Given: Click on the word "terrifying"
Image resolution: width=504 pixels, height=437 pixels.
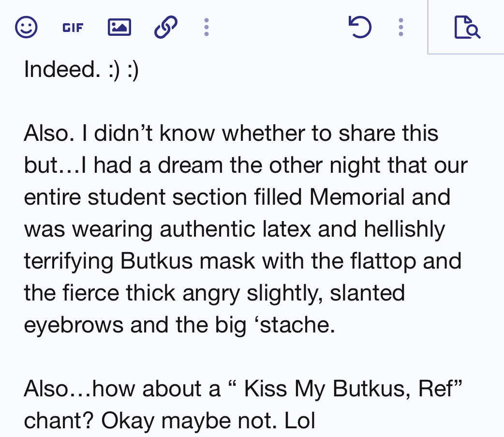Looking at the screenshot, I should (68, 261).
